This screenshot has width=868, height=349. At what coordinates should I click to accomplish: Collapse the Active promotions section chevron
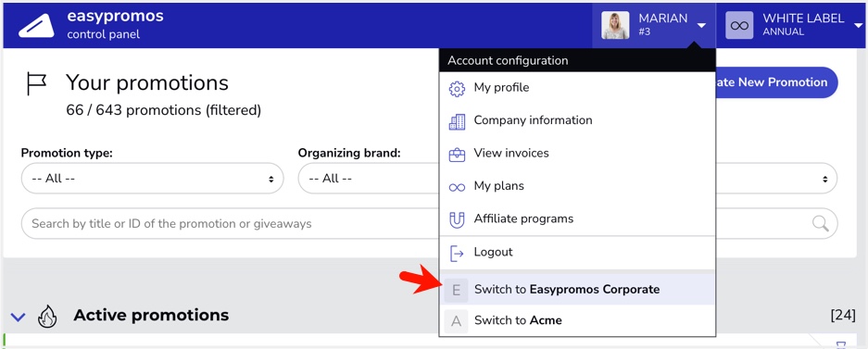click(19, 318)
